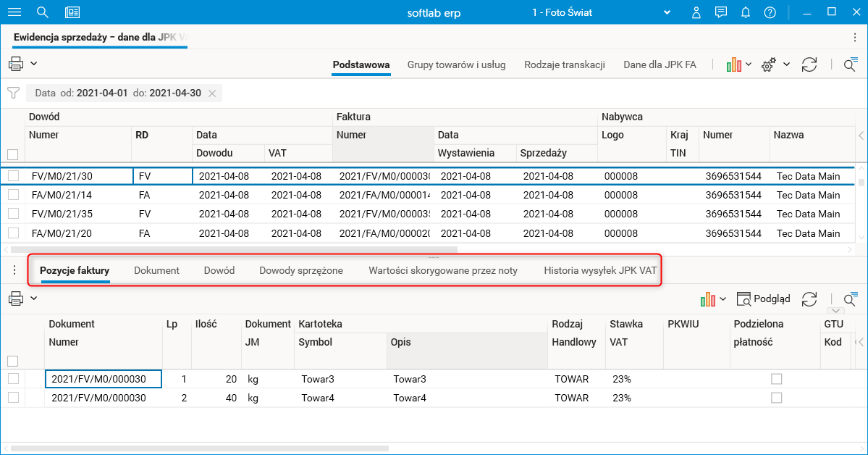Toggle Podzielona płatność checkbox for Towar4
This screenshot has width=868, height=455.
click(x=777, y=398)
